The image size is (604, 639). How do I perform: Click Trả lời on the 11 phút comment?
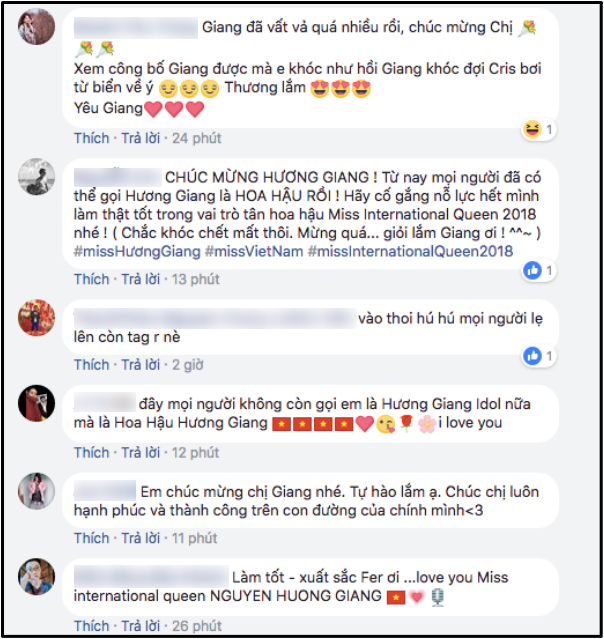click(x=141, y=538)
